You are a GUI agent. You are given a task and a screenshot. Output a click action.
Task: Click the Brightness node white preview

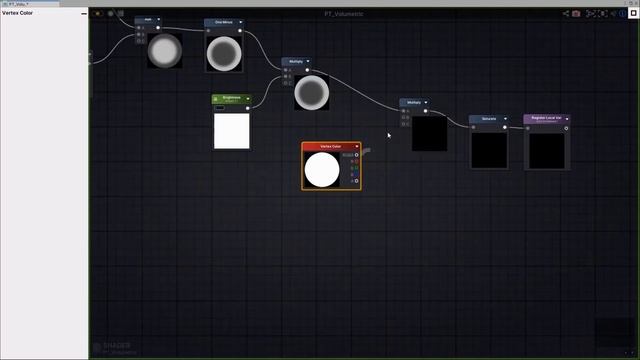click(232, 131)
